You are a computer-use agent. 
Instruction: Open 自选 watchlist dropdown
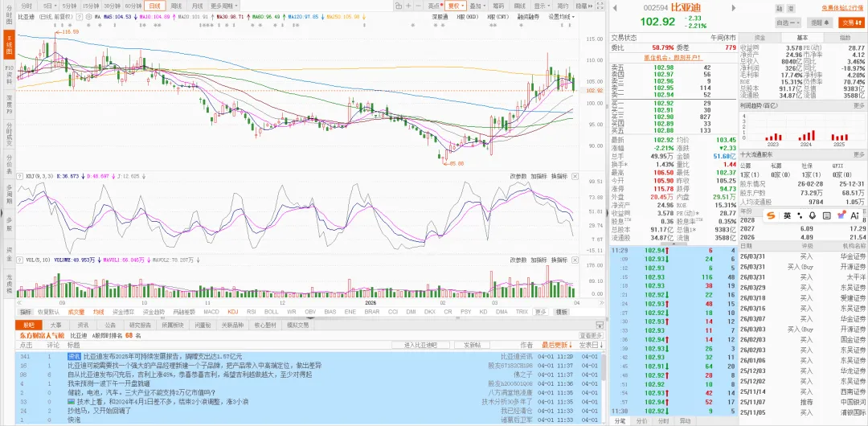pos(787,23)
